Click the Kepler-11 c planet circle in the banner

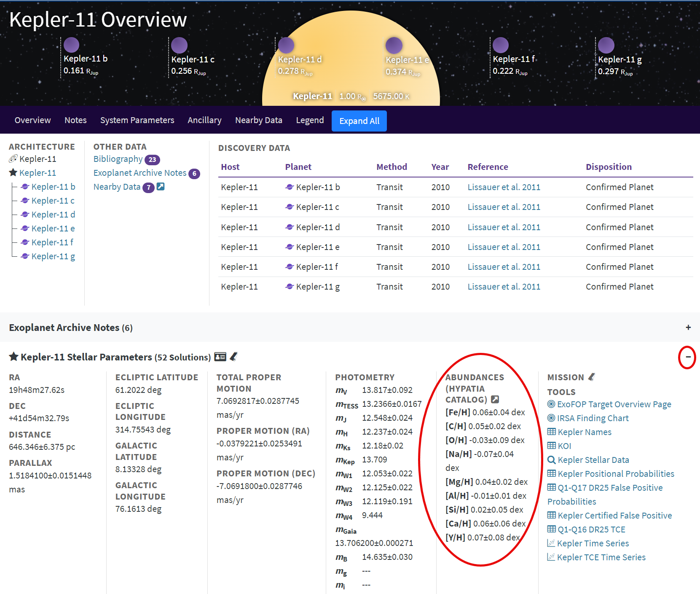pyautogui.click(x=179, y=45)
